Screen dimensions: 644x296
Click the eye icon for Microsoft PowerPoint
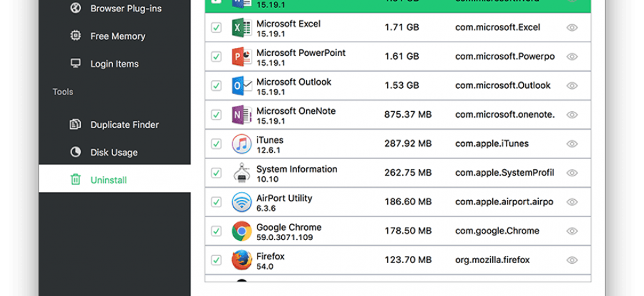[x=572, y=57]
